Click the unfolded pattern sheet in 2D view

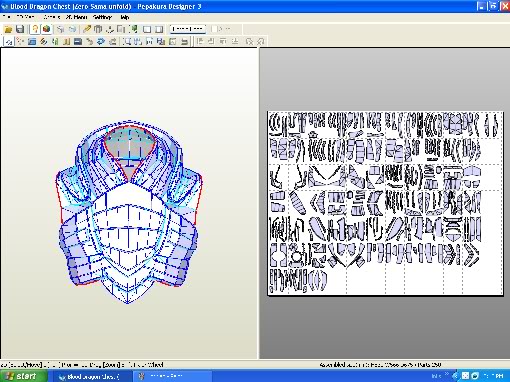coord(385,203)
